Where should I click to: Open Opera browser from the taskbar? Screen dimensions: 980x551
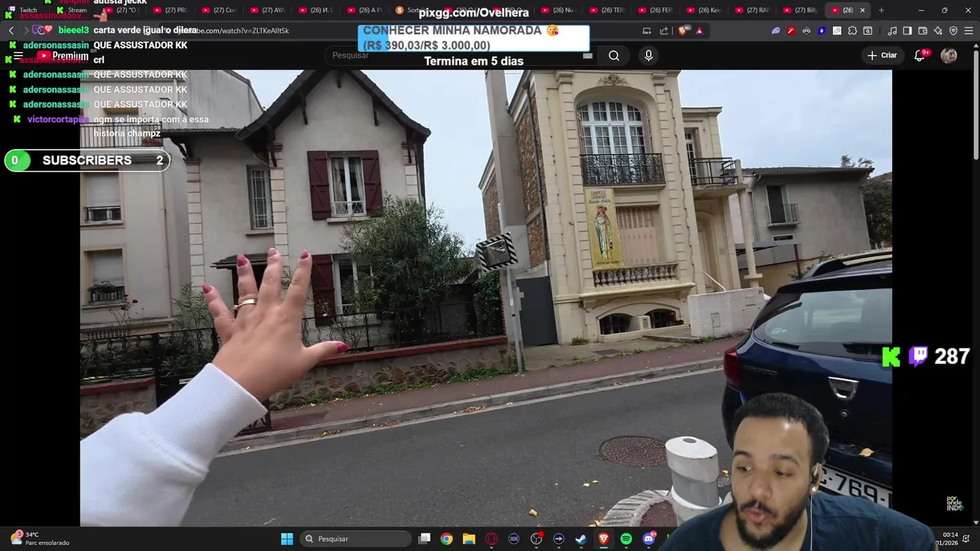[x=492, y=539]
